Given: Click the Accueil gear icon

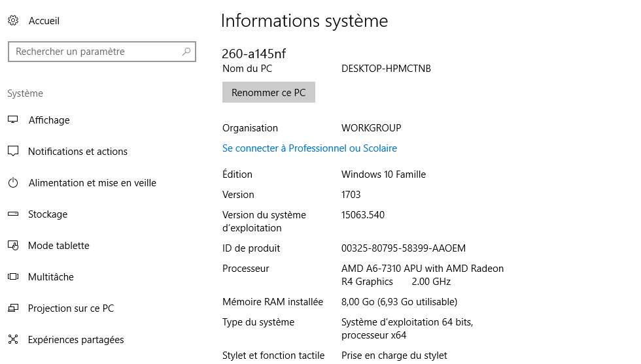Looking at the screenshot, I should (x=13, y=21).
